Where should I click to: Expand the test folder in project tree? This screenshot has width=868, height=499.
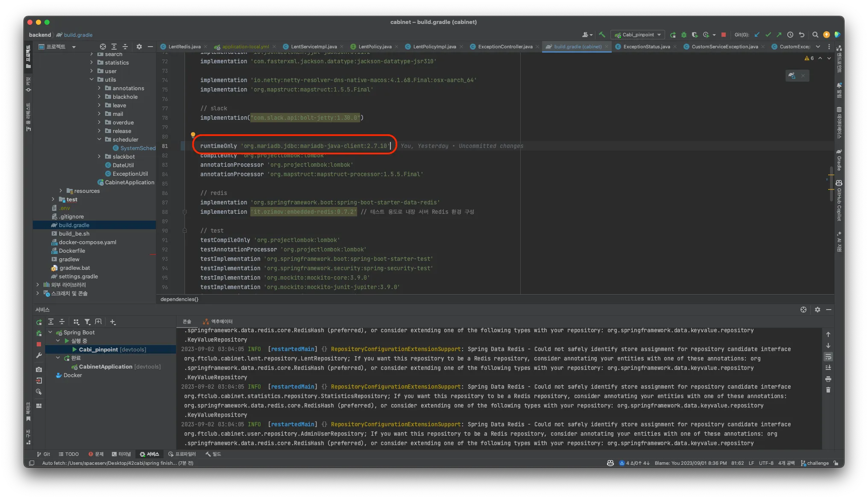click(53, 199)
